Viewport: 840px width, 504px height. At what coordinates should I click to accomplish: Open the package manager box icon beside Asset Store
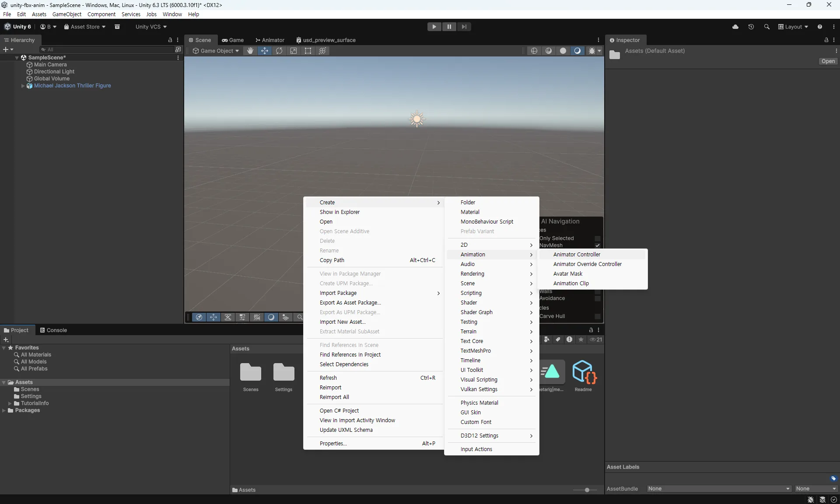(117, 27)
